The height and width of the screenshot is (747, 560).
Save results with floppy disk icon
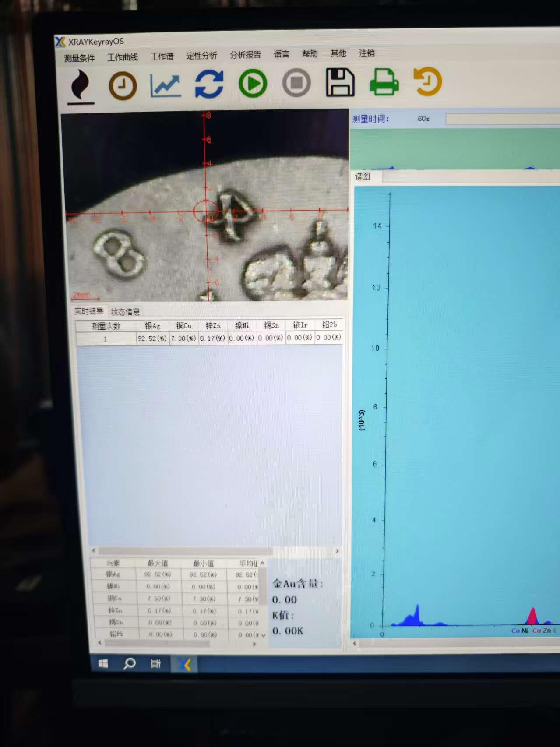340,82
